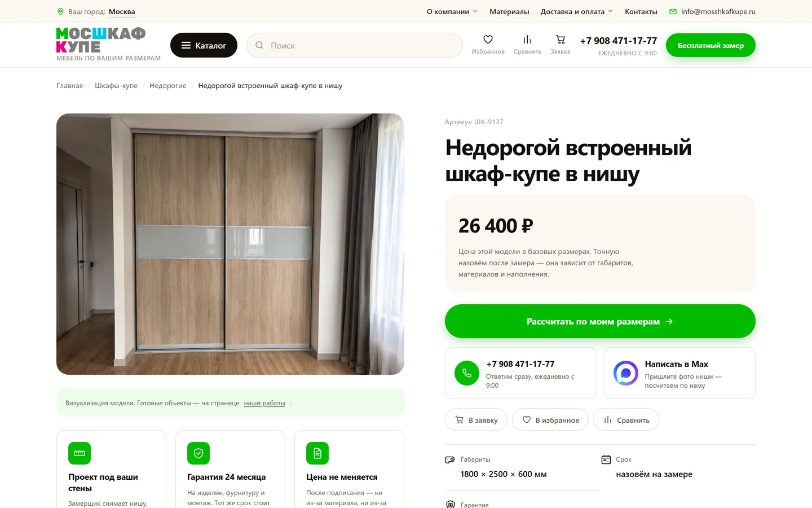Click bars icon in product Сравнить button
The image size is (812, 508).
click(x=608, y=419)
